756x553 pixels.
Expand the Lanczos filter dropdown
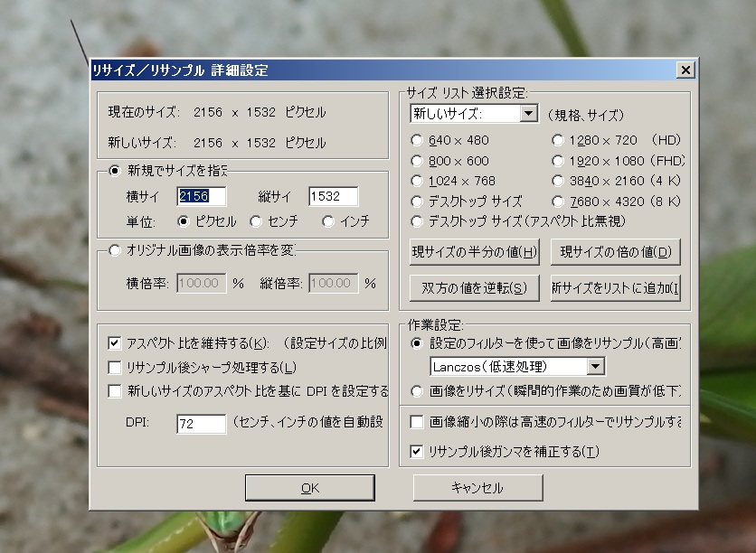595,366
